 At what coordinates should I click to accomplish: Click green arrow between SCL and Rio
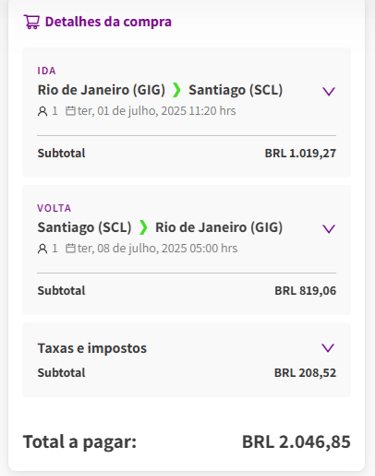pos(143,228)
